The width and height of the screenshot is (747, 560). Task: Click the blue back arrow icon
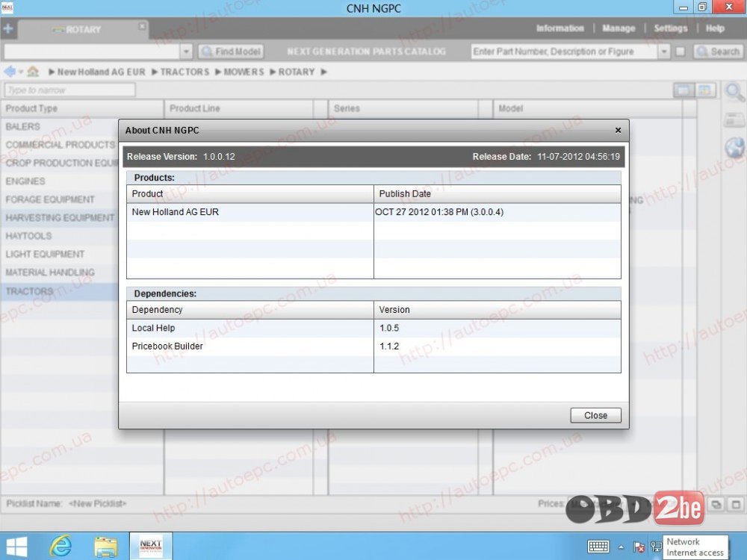[x=10, y=72]
